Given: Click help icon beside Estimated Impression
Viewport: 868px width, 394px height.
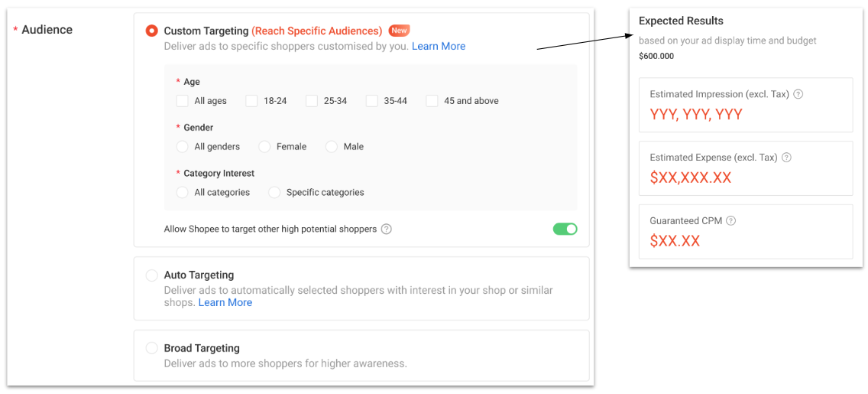Looking at the screenshot, I should 798,94.
